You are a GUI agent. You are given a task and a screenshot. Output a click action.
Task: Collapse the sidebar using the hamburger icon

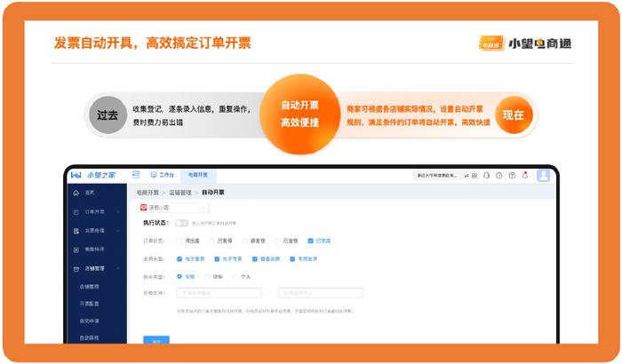click(x=136, y=175)
